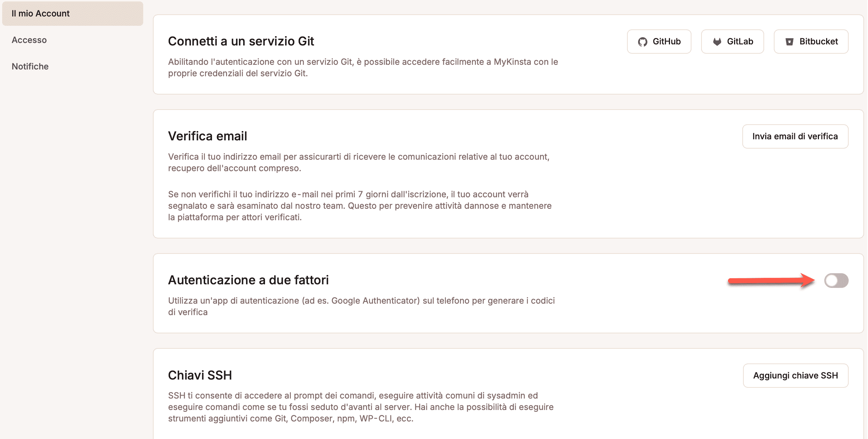
Task: Connect with the Bitbucket button label
Action: click(819, 42)
